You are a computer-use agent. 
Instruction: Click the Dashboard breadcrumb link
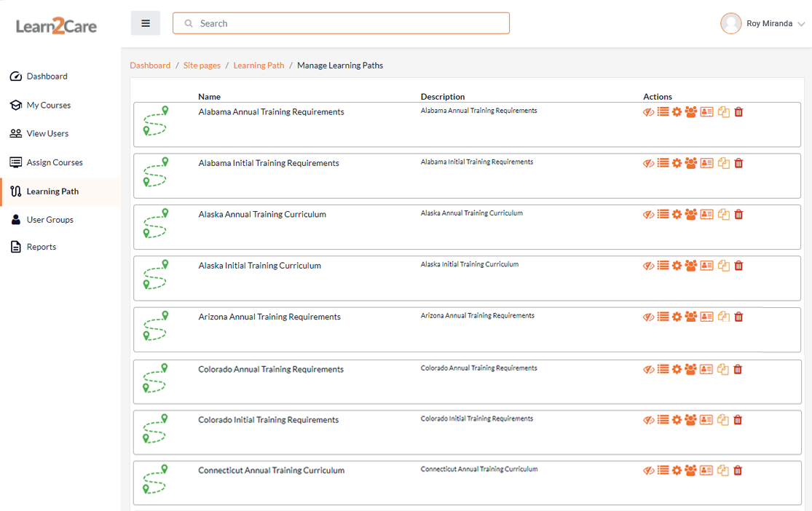point(150,66)
